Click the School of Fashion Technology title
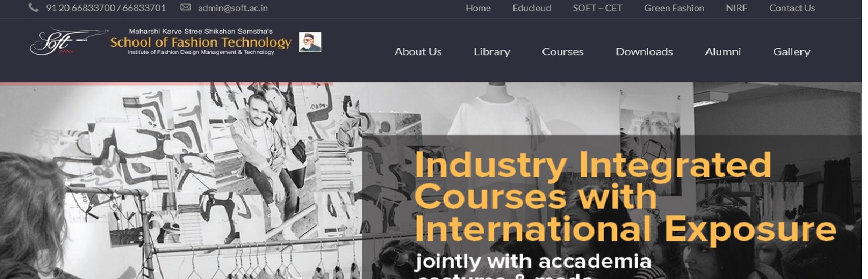This screenshot has height=279, width=868. click(201, 43)
